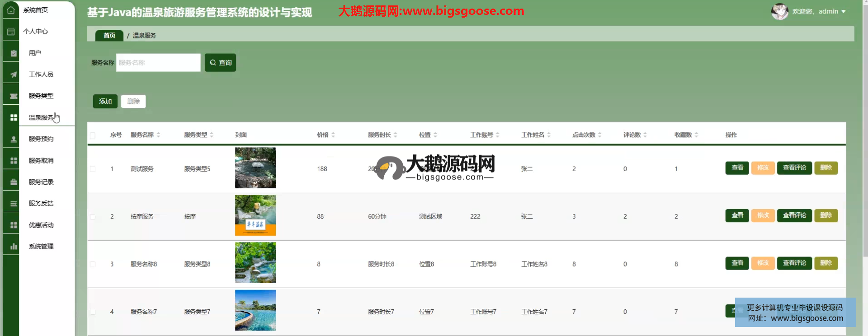Click the paper plane icon beside 工作人员
Screen dimensions: 868x336
coord(14,75)
